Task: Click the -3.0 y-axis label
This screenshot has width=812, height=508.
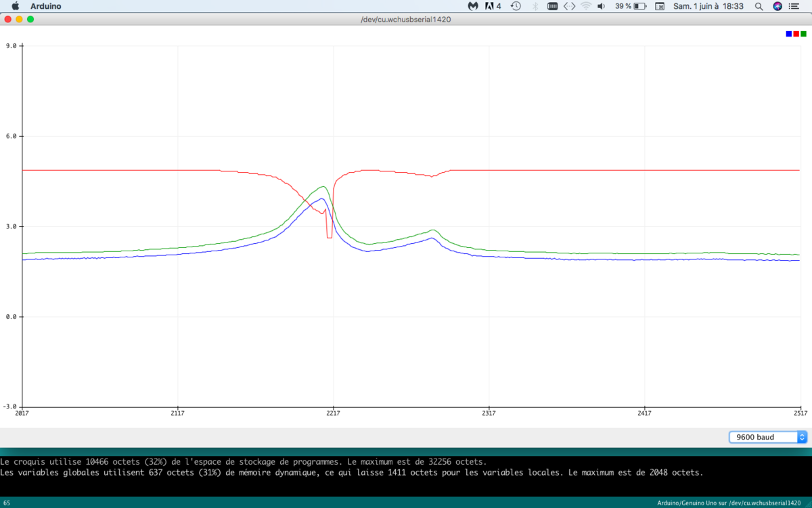Action: 9,407
